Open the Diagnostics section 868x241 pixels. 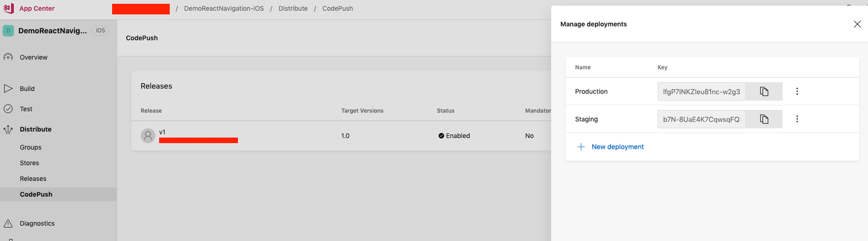37,224
